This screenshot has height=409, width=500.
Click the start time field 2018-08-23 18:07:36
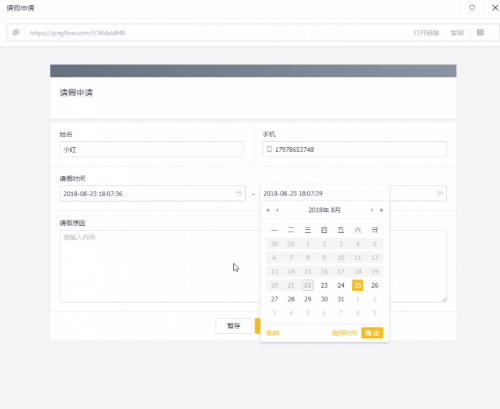(x=153, y=193)
